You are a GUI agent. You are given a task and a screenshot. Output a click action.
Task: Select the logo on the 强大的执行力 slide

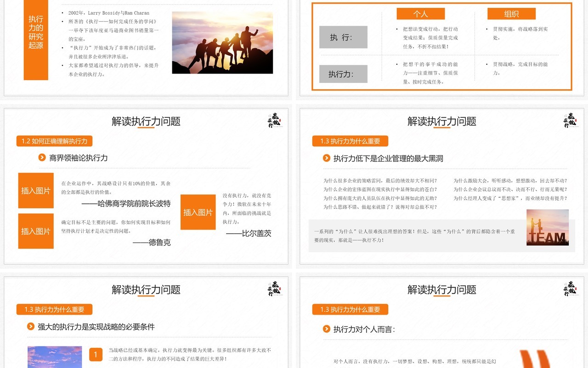274,288
